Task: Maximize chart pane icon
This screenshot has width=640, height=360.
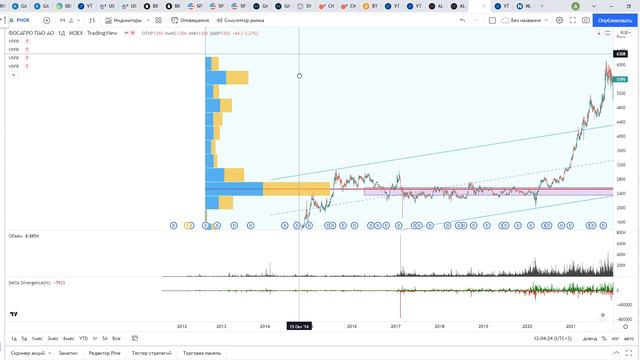Action: tap(608, 33)
